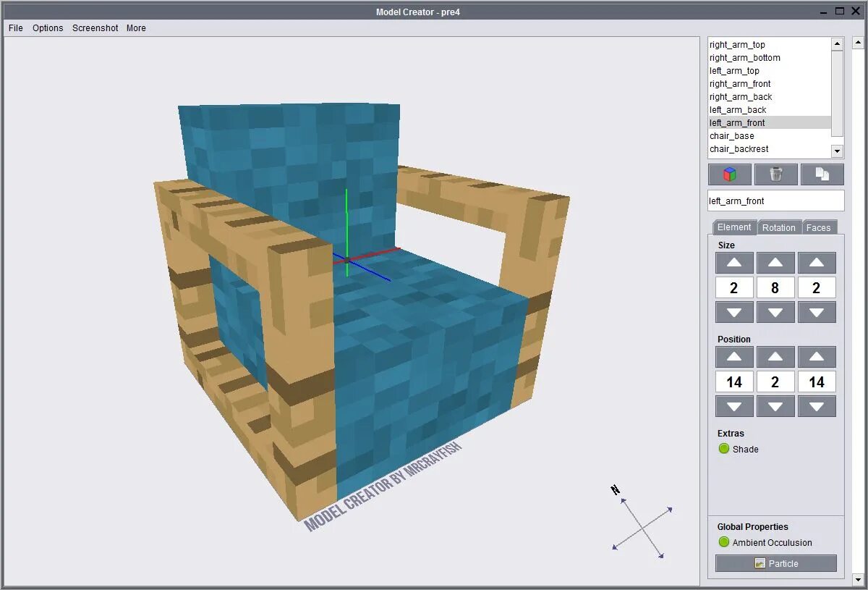Screen dimensions: 868x590
Task: Open the File menu
Action: pos(16,28)
